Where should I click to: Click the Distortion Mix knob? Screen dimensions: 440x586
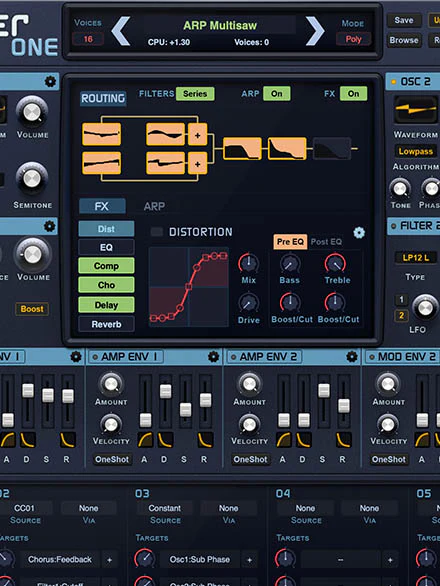(249, 263)
